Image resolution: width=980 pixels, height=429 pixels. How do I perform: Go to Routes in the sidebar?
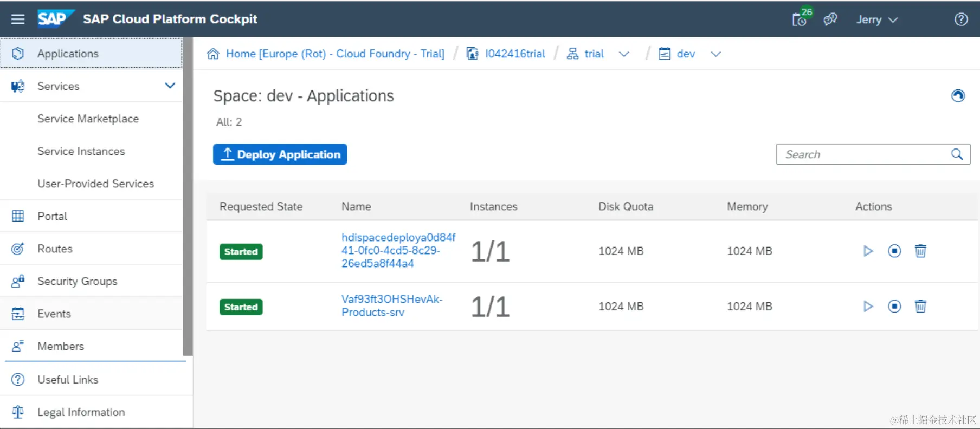(x=55, y=249)
